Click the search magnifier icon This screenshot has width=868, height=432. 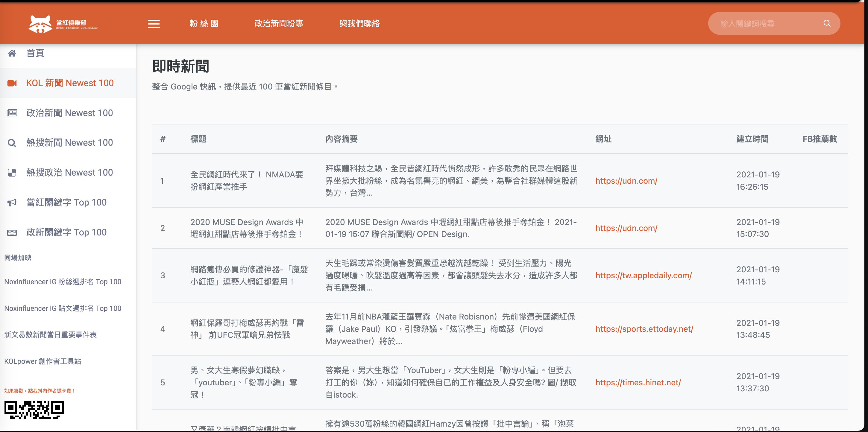(x=827, y=23)
